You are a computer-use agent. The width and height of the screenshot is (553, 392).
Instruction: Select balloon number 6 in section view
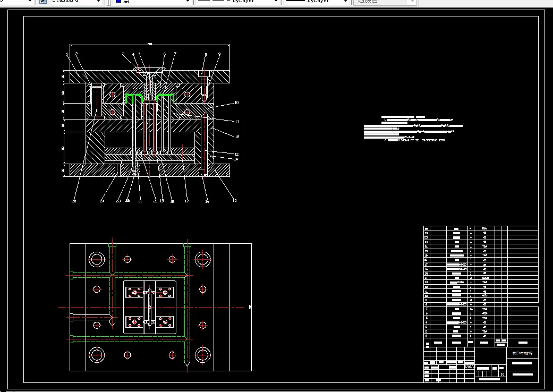tap(164, 54)
